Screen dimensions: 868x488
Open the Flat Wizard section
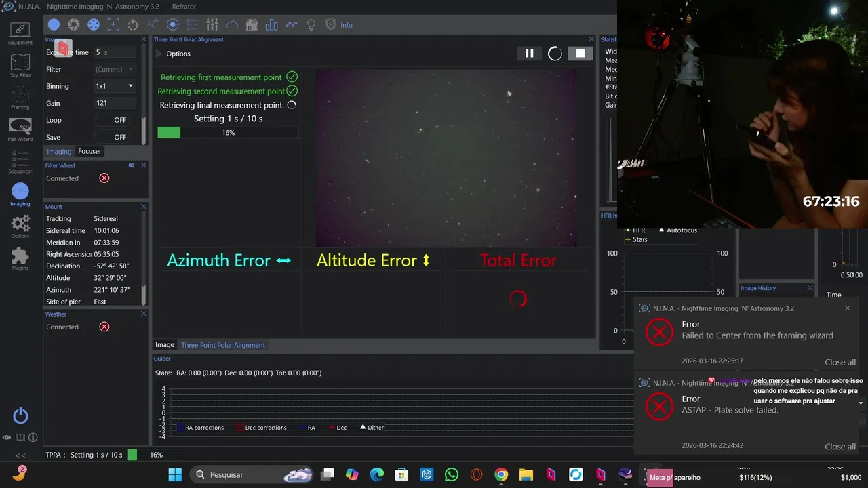20,129
